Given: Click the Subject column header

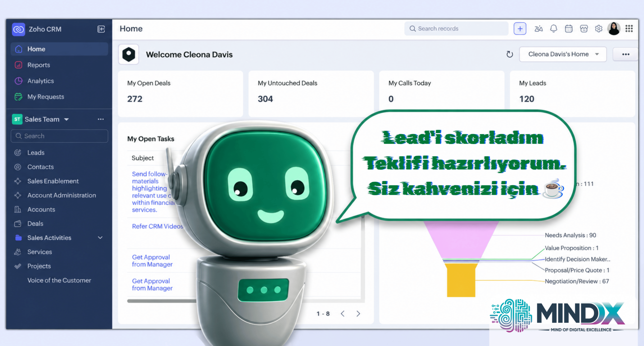Looking at the screenshot, I should tap(142, 158).
